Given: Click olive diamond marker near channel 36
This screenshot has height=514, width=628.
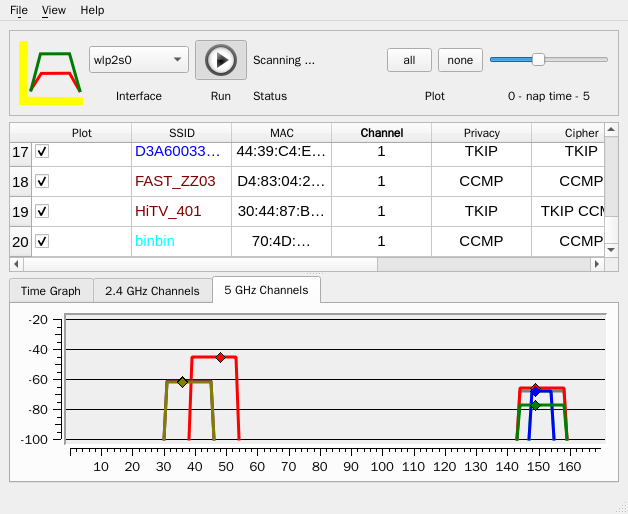Looking at the screenshot, I should pos(182,382).
